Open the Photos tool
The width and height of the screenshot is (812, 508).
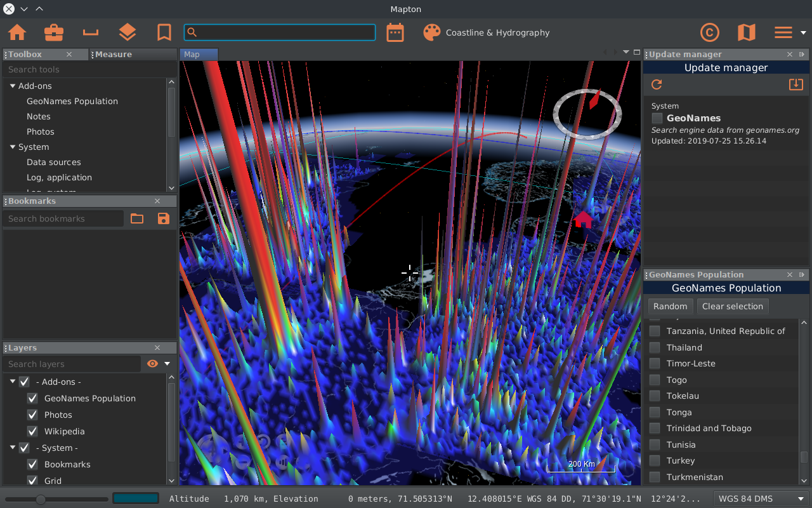tap(41, 131)
